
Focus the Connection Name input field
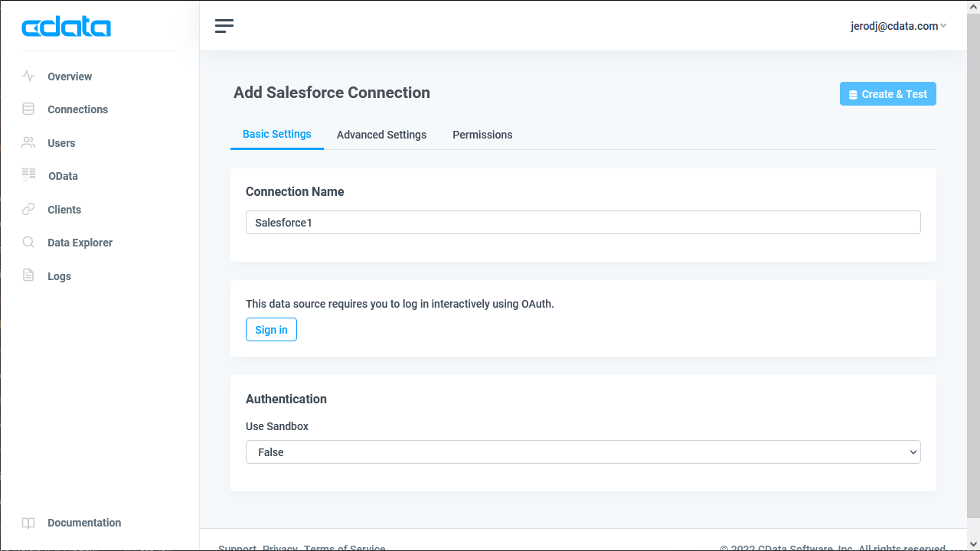pos(583,223)
